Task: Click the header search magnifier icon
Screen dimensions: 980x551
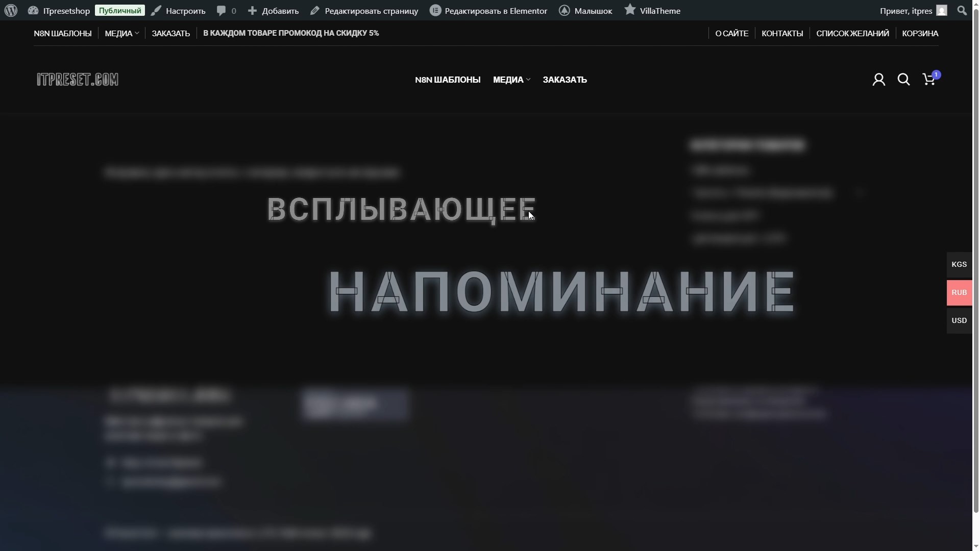Action: coord(903,80)
